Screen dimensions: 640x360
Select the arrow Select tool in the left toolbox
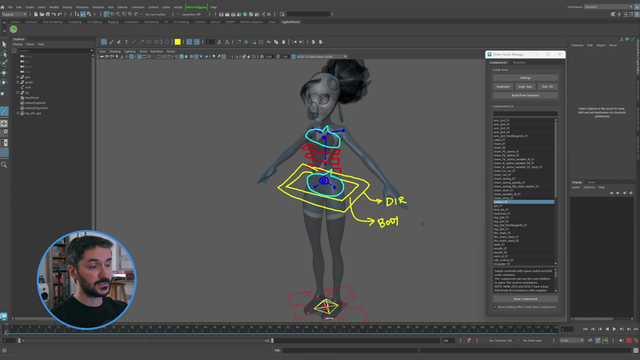click(4, 44)
